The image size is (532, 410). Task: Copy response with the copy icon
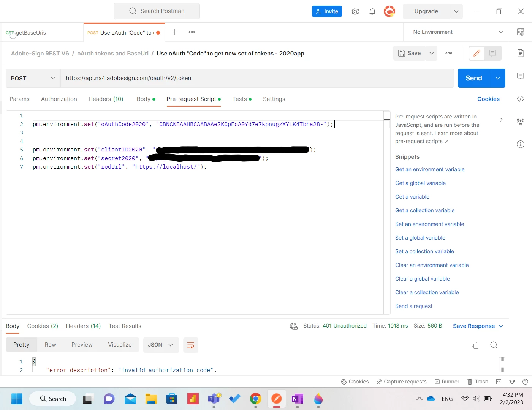(475, 345)
